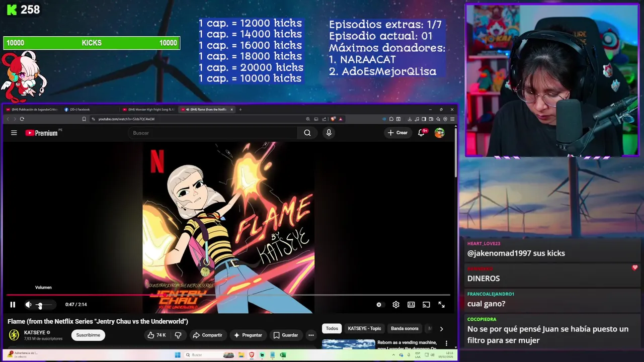The image size is (644, 362).
Task: Click the youtube.com address URL
Action: coord(126,119)
